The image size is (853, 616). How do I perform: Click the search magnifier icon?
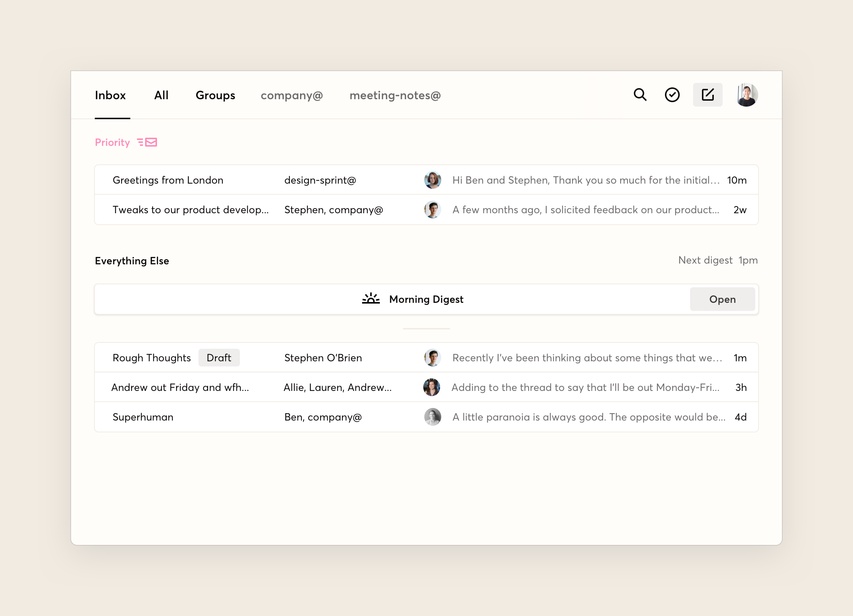click(640, 95)
